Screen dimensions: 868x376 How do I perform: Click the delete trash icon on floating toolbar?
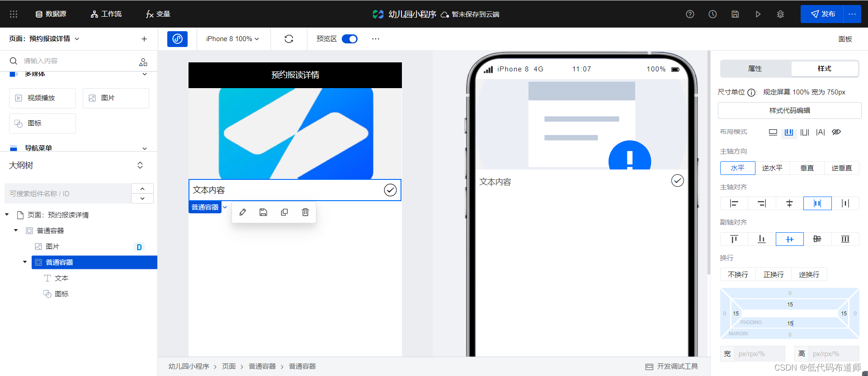pyautogui.click(x=305, y=212)
